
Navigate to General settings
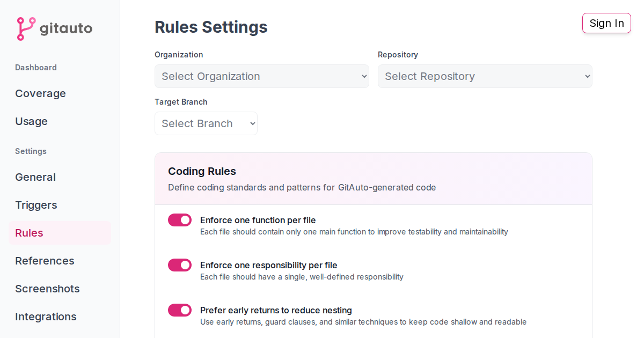pos(35,177)
